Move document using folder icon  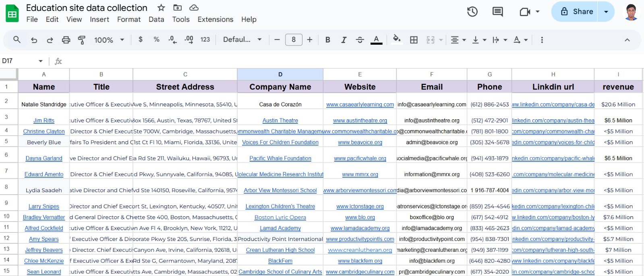point(177,8)
